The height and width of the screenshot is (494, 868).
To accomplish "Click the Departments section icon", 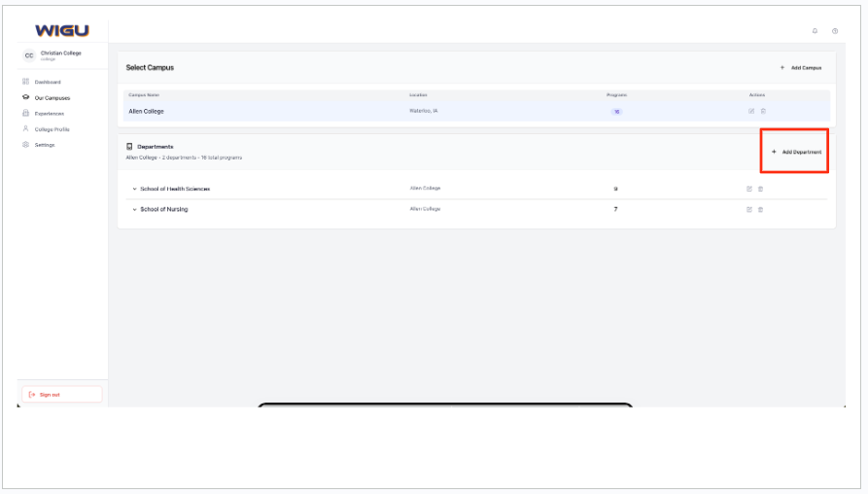I will (x=130, y=147).
